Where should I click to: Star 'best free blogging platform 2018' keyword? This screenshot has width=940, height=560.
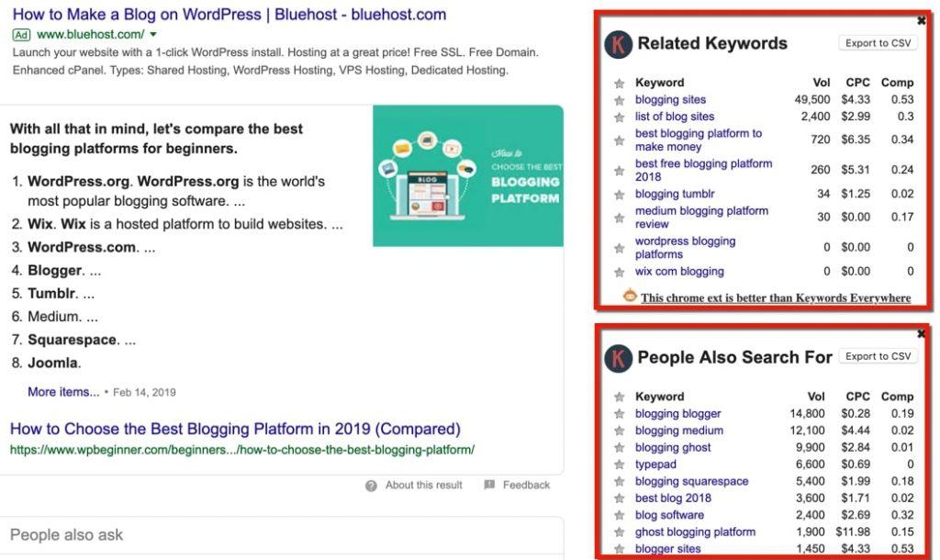[x=620, y=170]
